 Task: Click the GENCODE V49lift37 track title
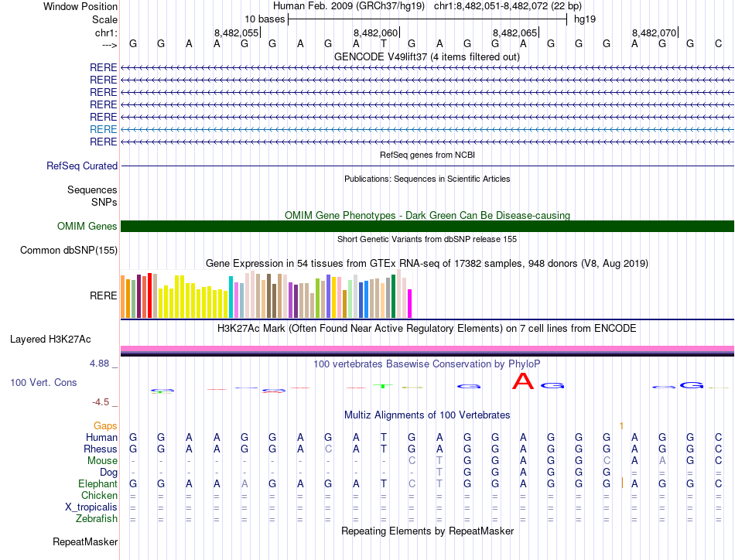426,56
